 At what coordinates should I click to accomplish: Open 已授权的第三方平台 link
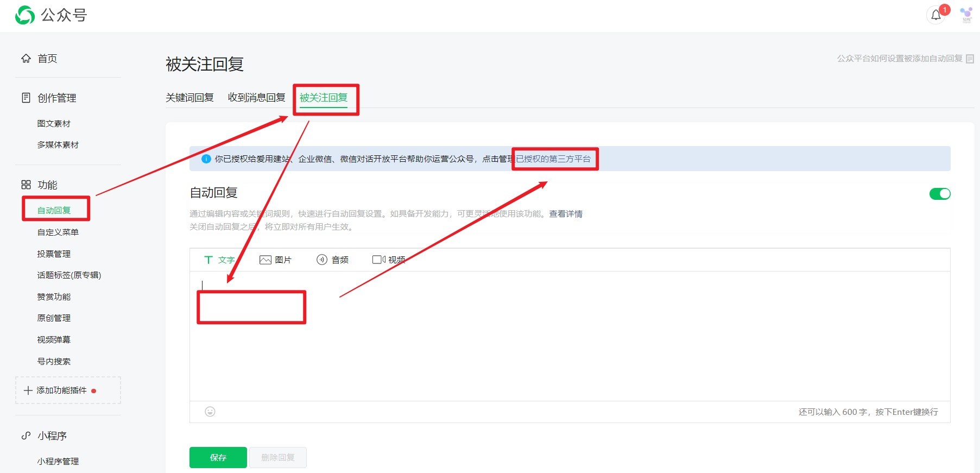point(553,159)
